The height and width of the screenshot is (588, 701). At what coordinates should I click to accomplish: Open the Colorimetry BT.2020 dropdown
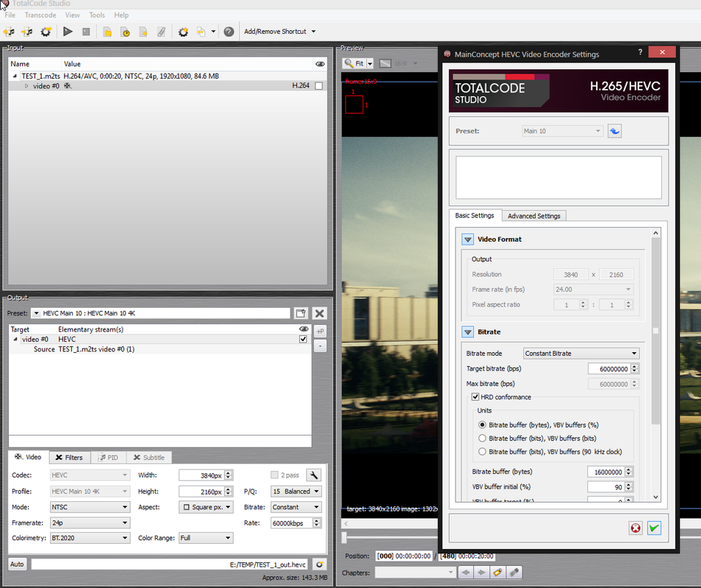[90, 538]
